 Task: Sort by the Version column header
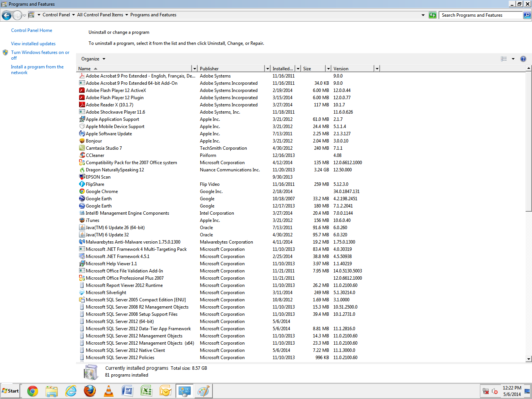tap(353, 69)
